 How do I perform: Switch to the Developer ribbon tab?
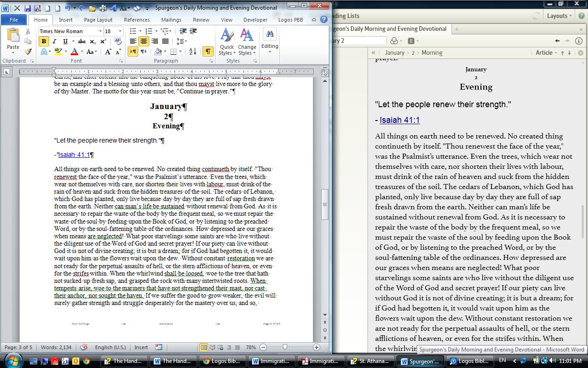point(255,20)
